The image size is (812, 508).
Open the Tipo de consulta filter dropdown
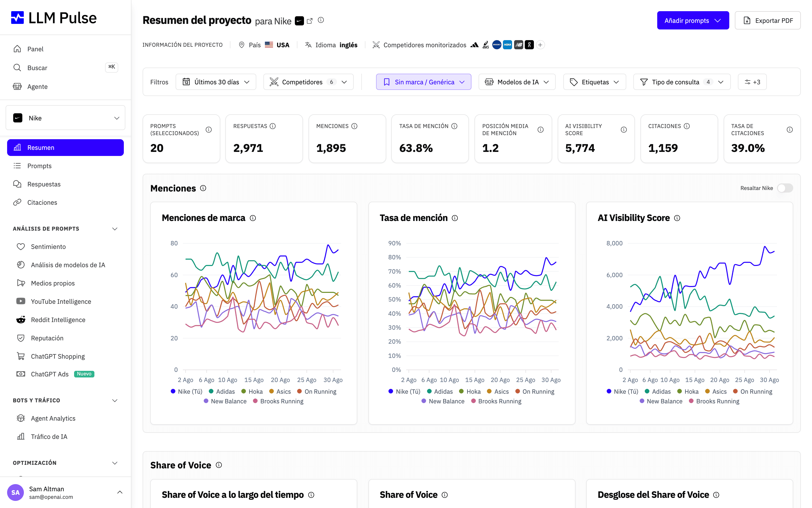coord(682,82)
